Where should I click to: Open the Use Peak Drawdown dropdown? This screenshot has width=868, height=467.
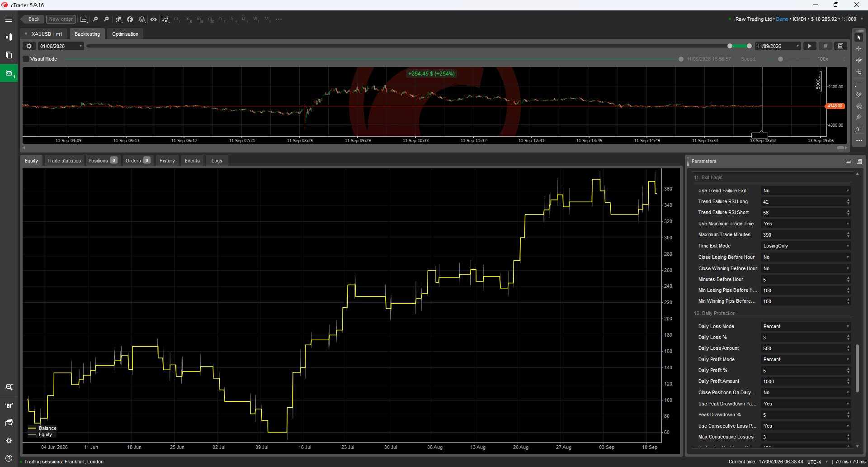(x=806, y=404)
